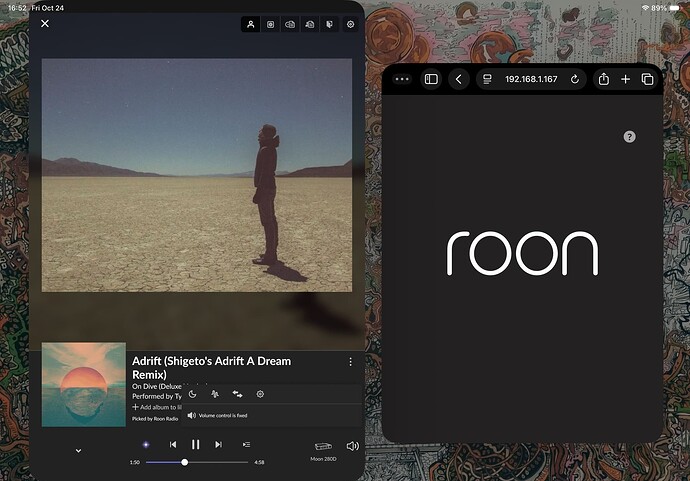Click the track progress slider handle

click(x=185, y=462)
